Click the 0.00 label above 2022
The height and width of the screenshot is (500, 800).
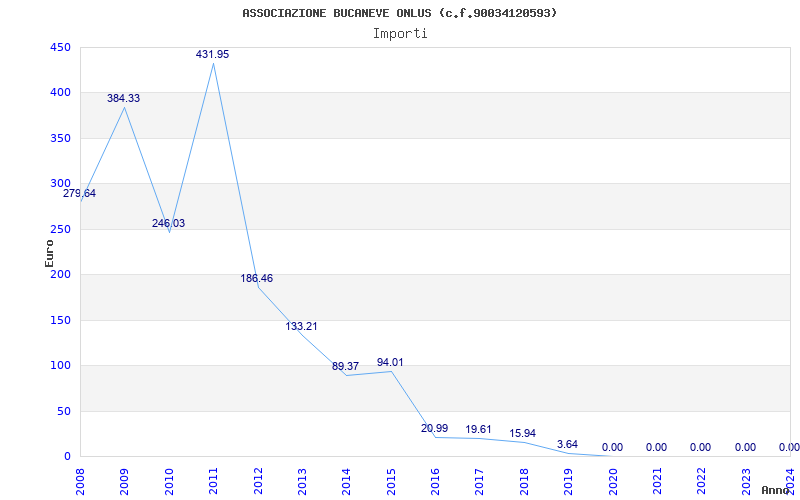click(x=701, y=447)
